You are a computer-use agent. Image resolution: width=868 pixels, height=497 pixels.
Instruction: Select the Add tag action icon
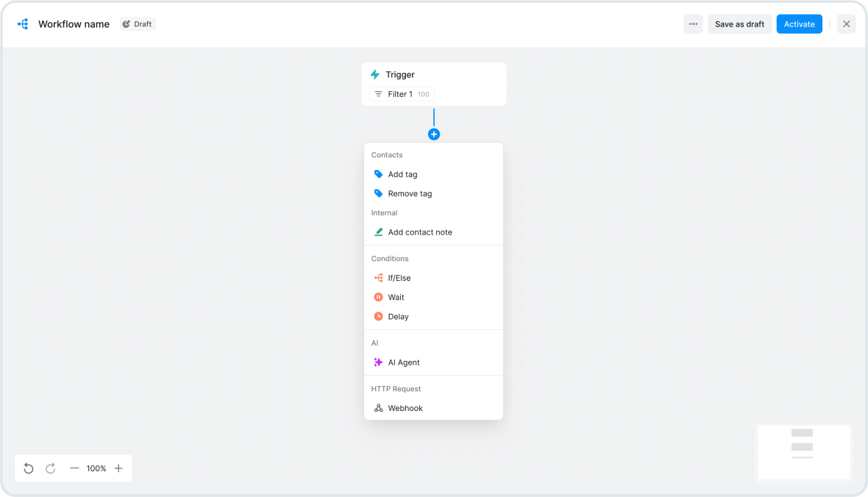pos(378,174)
